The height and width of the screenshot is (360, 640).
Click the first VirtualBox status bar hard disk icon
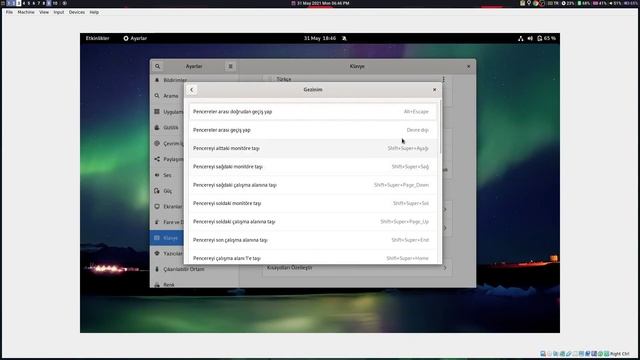point(542,353)
